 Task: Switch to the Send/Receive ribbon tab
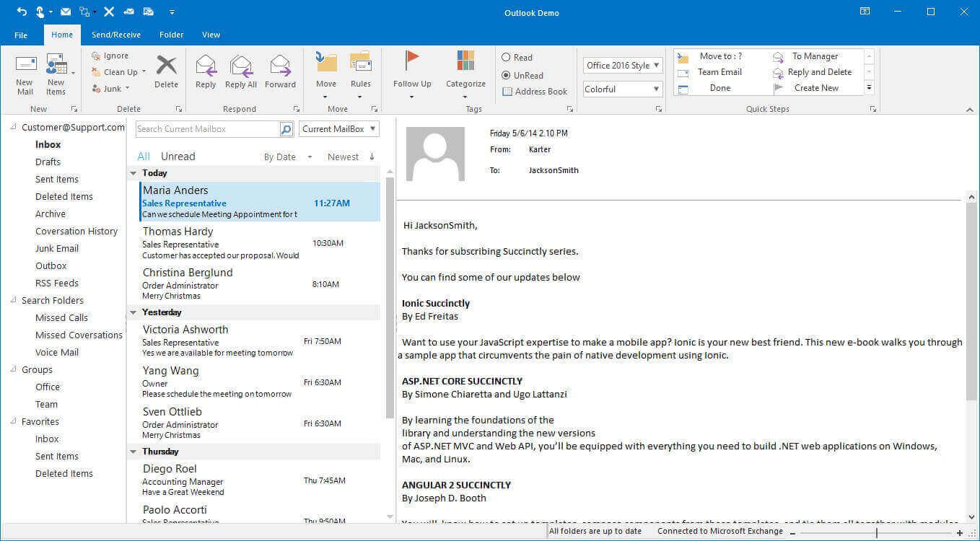[116, 35]
